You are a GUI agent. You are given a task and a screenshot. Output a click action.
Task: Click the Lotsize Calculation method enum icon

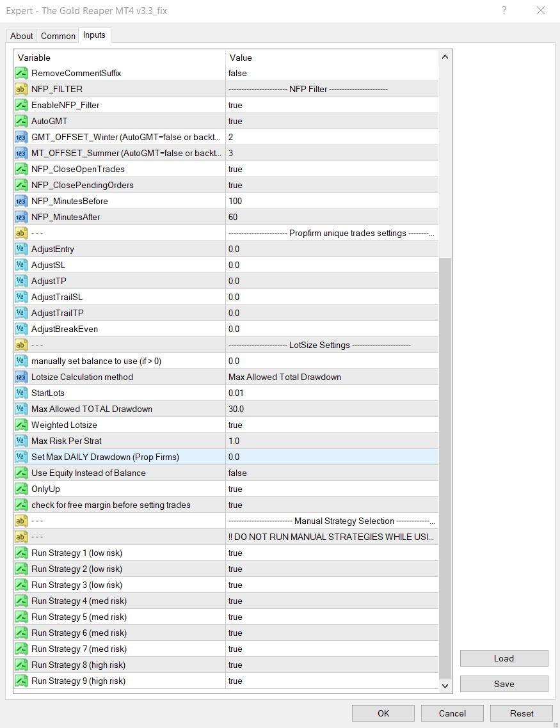[21, 377]
